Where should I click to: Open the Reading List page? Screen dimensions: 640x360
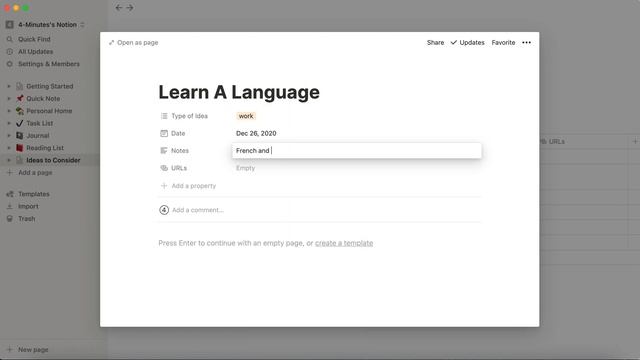click(45, 148)
